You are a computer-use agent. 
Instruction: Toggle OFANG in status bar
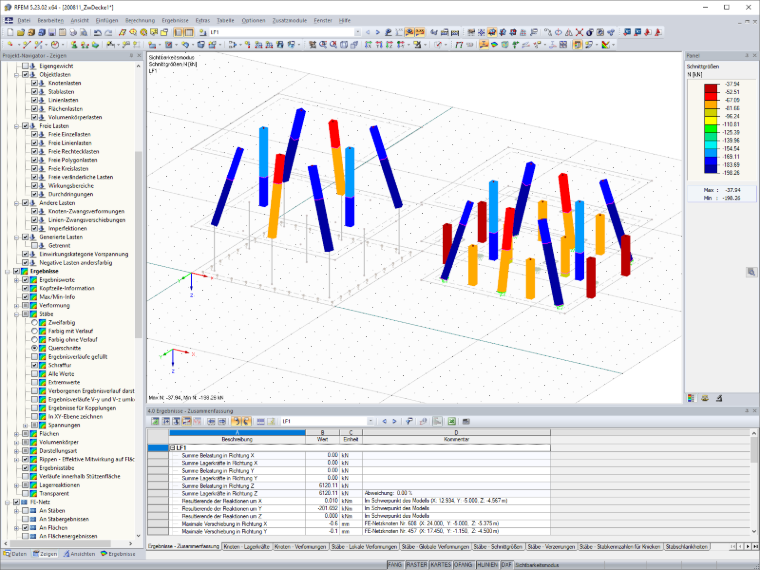(x=463, y=565)
